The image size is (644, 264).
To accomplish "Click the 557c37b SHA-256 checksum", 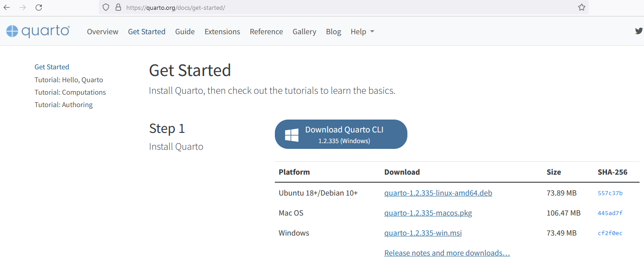I will [x=610, y=193].
